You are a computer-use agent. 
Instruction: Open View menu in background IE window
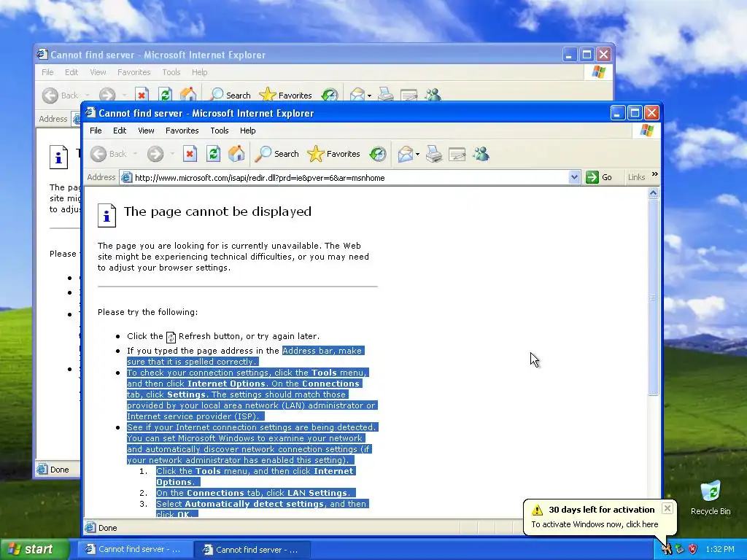(x=98, y=72)
